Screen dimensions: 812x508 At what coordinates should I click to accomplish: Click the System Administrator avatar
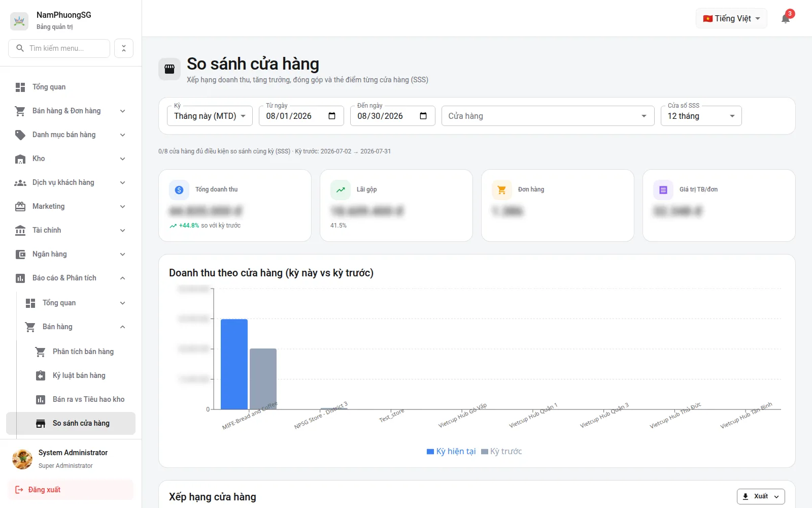(22, 459)
